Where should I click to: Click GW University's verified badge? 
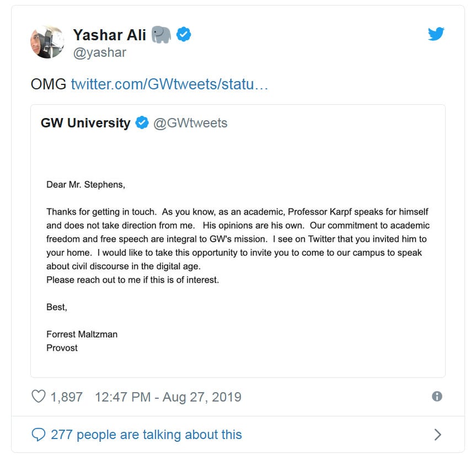pos(142,122)
